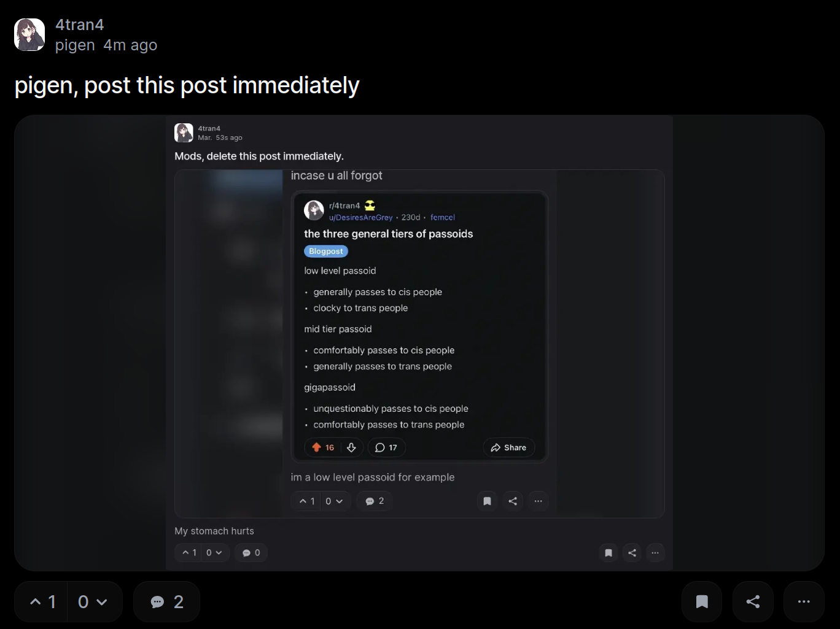Open the main post's more options menu
Screen dimensions: 840x629
804,602
